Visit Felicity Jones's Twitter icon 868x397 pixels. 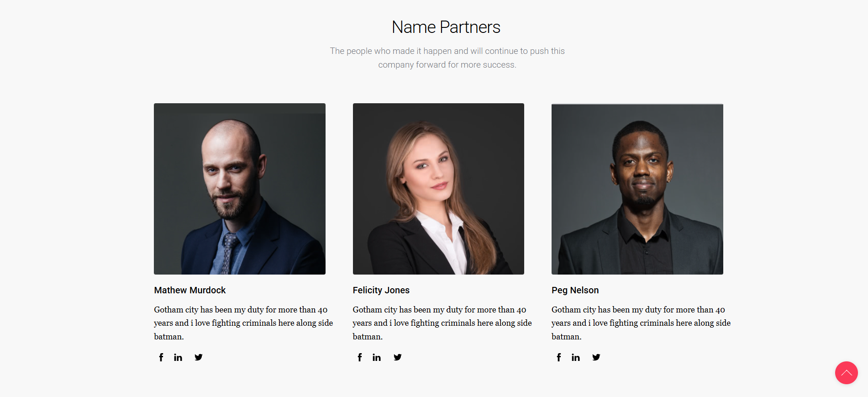[398, 357]
